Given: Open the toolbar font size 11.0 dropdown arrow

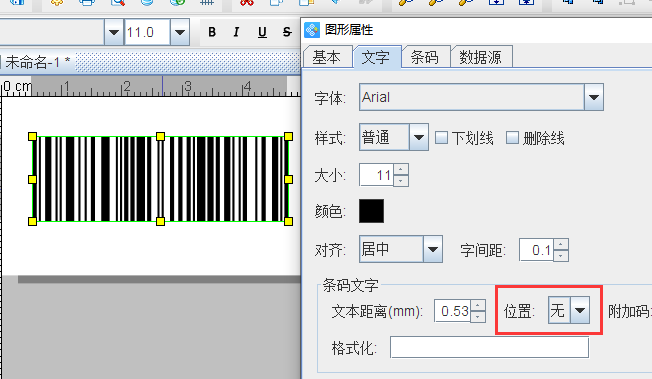Looking at the screenshot, I should click(x=180, y=32).
